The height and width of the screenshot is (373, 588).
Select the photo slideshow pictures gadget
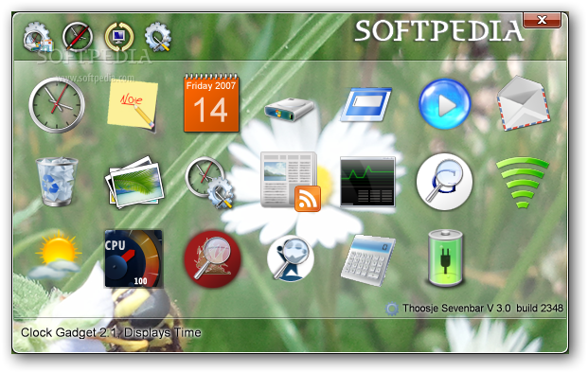(134, 183)
